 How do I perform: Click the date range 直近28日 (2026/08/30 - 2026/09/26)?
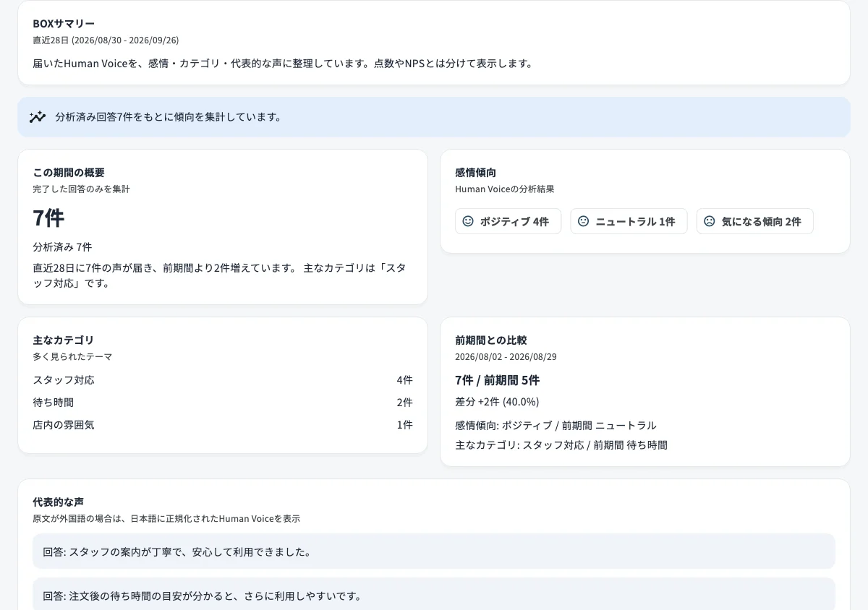tap(106, 40)
